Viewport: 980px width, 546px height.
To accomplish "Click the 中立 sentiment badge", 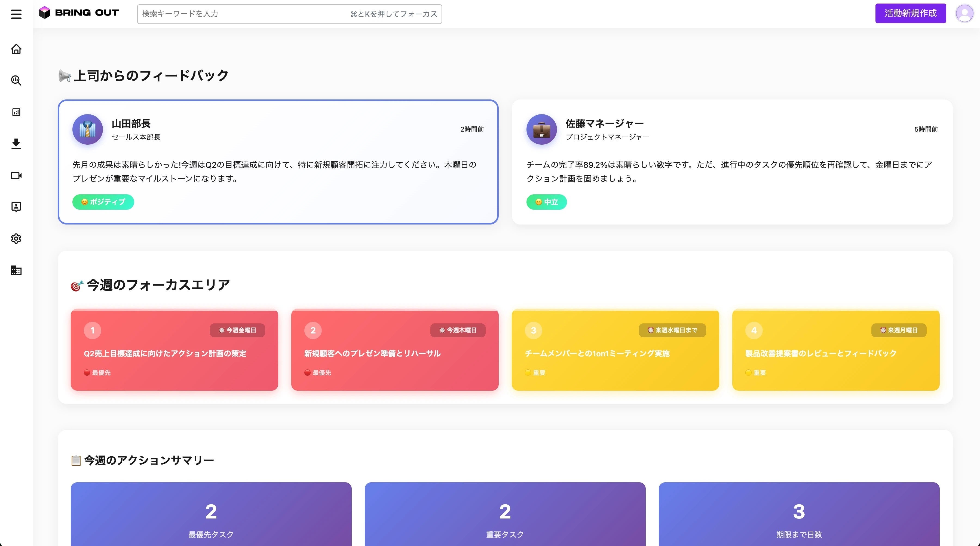I will (x=546, y=202).
